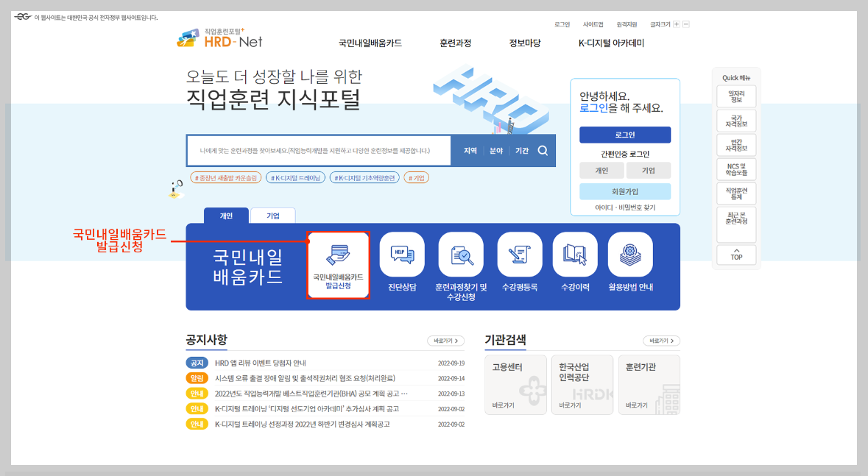This screenshot has width=868, height=476.
Task: Open the 정보마당 menu
Action: pyautogui.click(x=525, y=43)
